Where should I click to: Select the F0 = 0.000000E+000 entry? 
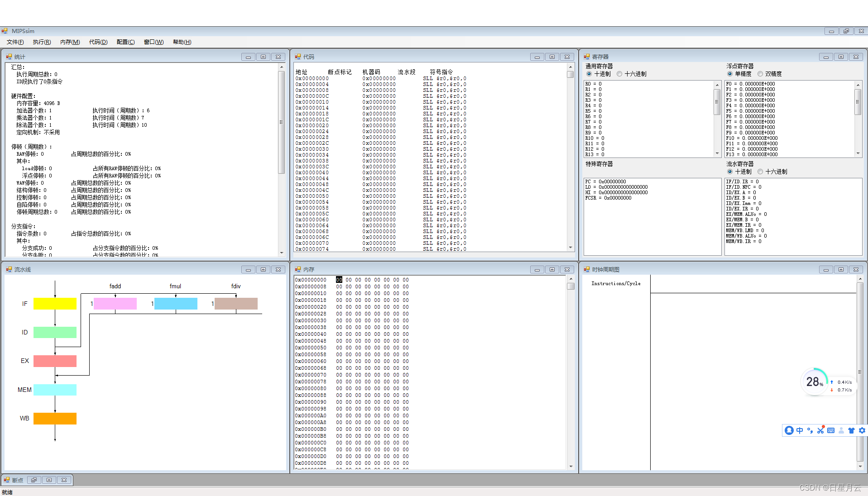(750, 84)
